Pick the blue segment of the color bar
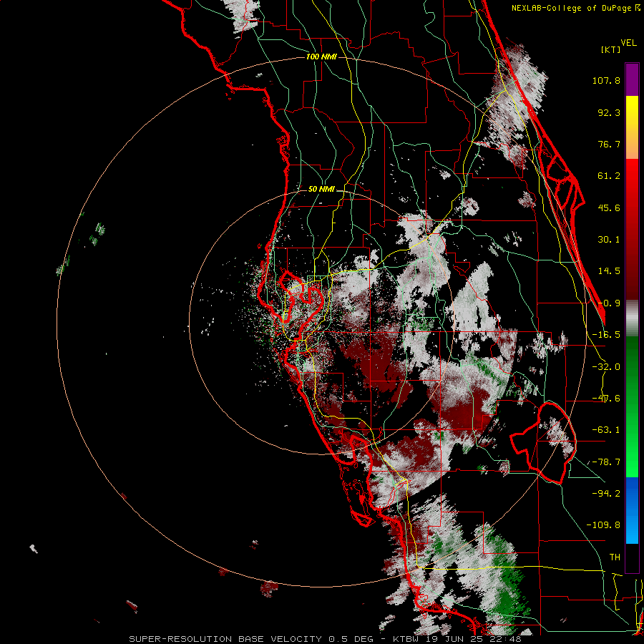 [x=632, y=510]
